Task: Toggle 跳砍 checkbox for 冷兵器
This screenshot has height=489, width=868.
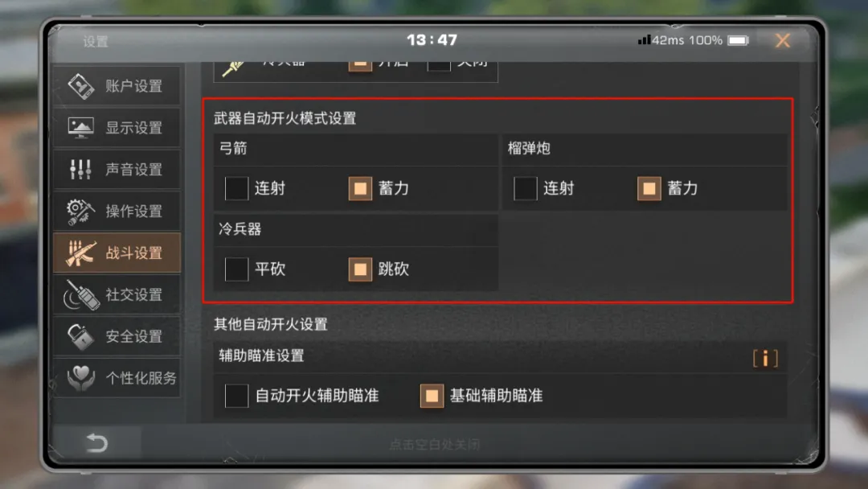Action: pyautogui.click(x=360, y=269)
